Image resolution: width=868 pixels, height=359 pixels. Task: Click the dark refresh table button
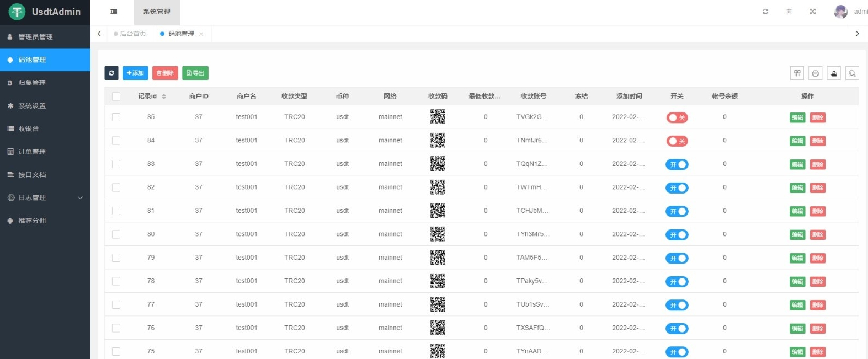click(111, 73)
